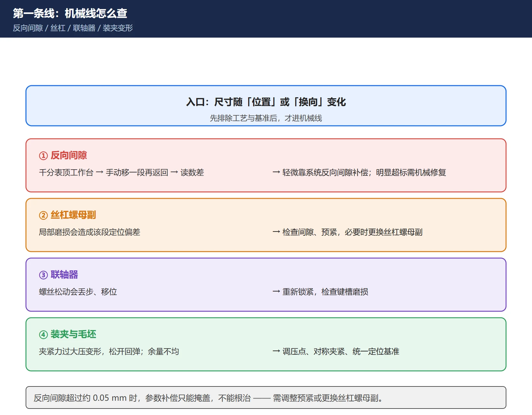This screenshot has height=415, width=532.
Task: Click the footer note about 0.05 mm
Action: pos(266,397)
